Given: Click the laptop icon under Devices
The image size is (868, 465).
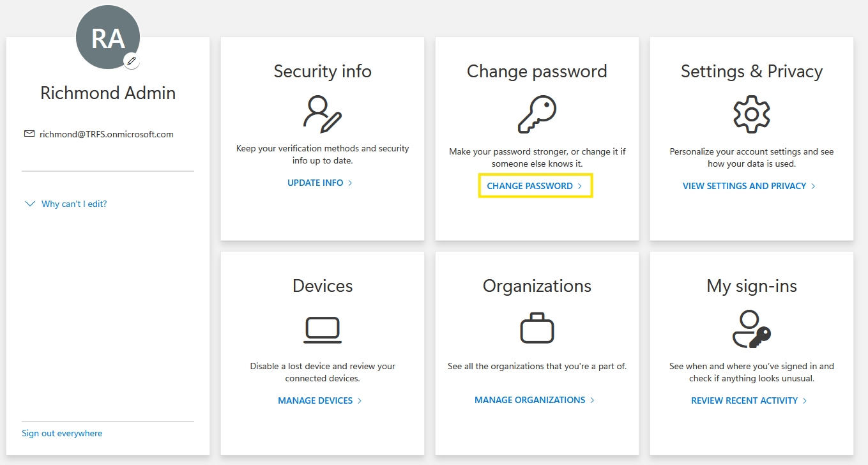Looking at the screenshot, I should click(322, 330).
